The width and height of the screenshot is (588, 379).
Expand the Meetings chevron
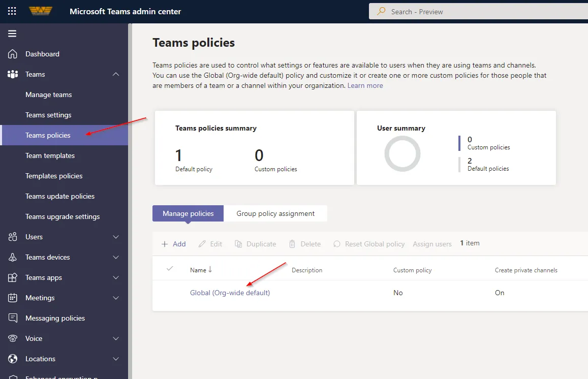pos(116,298)
